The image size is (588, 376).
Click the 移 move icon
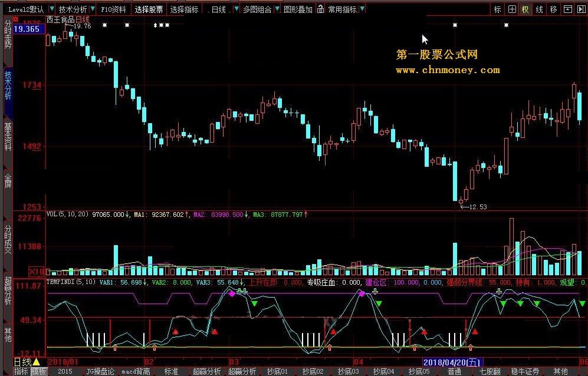pyautogui.click(x=554, y=9)
